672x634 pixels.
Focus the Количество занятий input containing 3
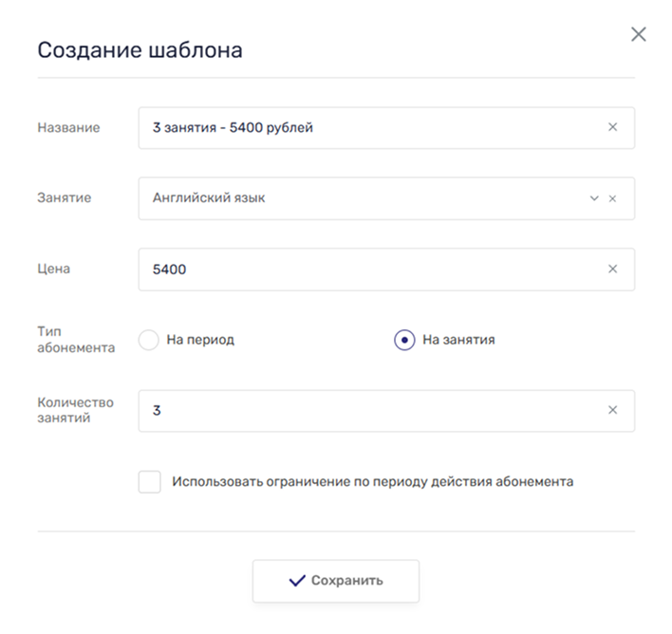click(x=370, y=410)
